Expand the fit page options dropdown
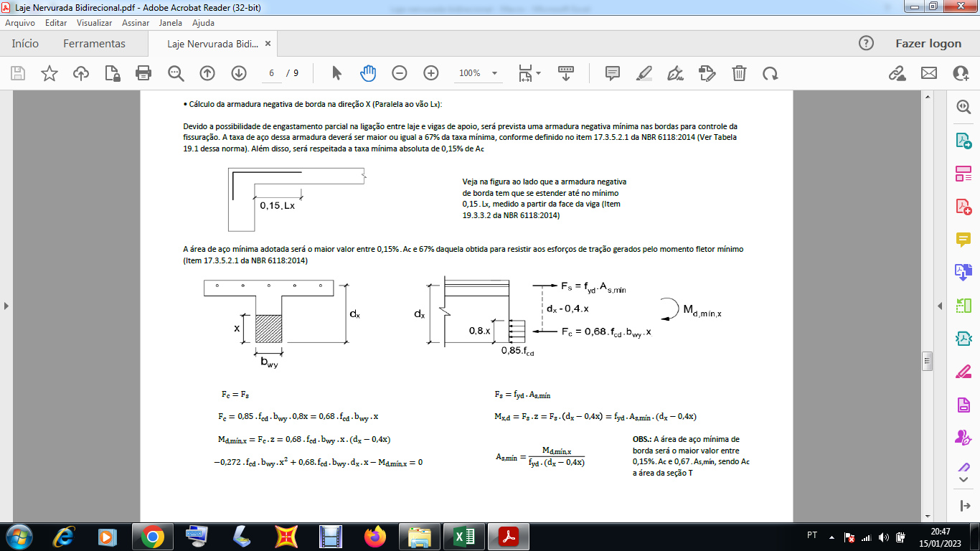Screen dimensions: 980x551 point(529,73)
